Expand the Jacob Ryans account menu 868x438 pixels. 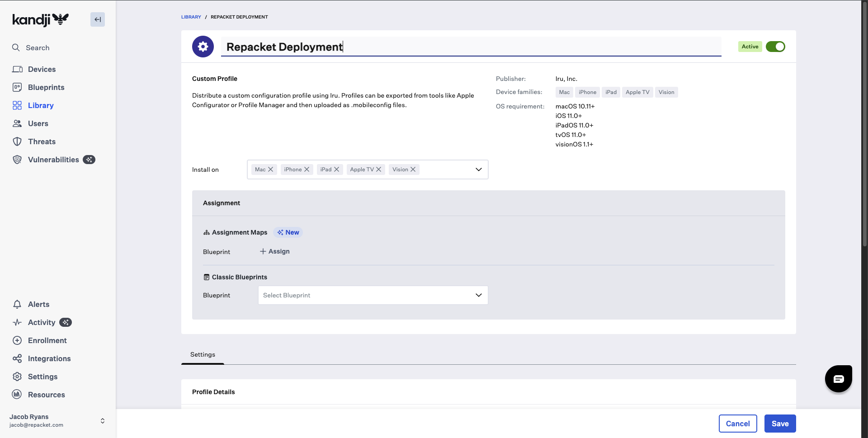(x=103, y=421)
